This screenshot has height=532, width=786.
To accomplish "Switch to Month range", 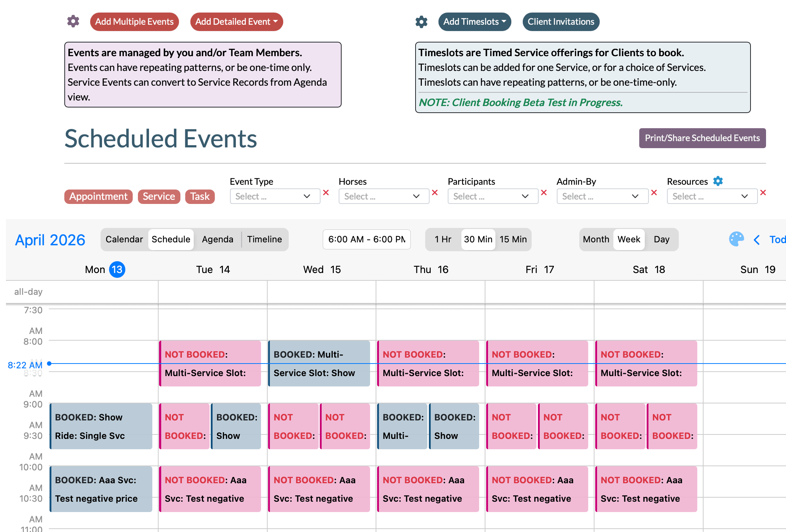I will point(596,239).
